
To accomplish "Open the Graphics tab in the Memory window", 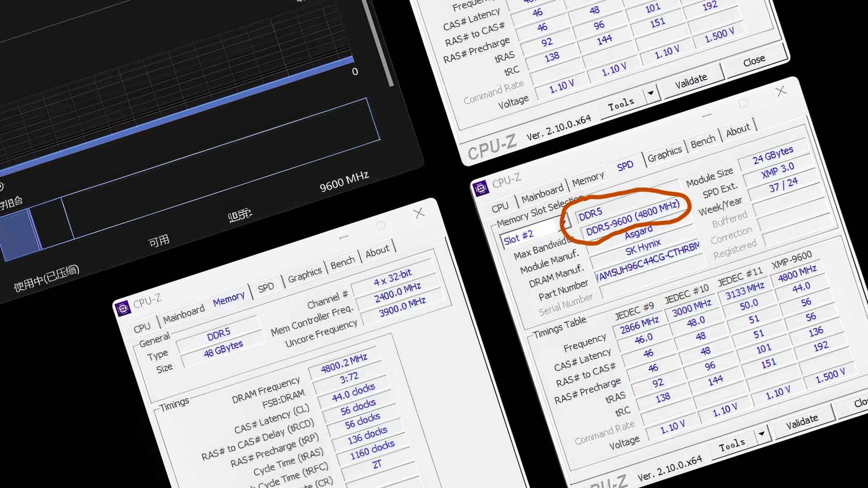I will coord(305,274).
